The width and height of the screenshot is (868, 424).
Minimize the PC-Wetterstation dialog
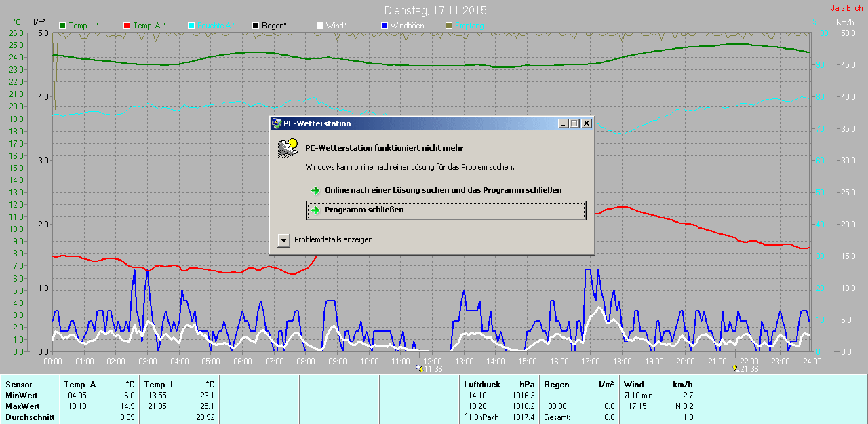[562, 123]
